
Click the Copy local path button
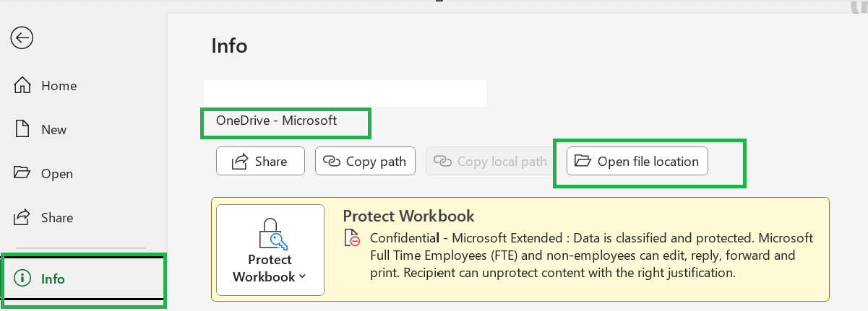pos(491,162)
